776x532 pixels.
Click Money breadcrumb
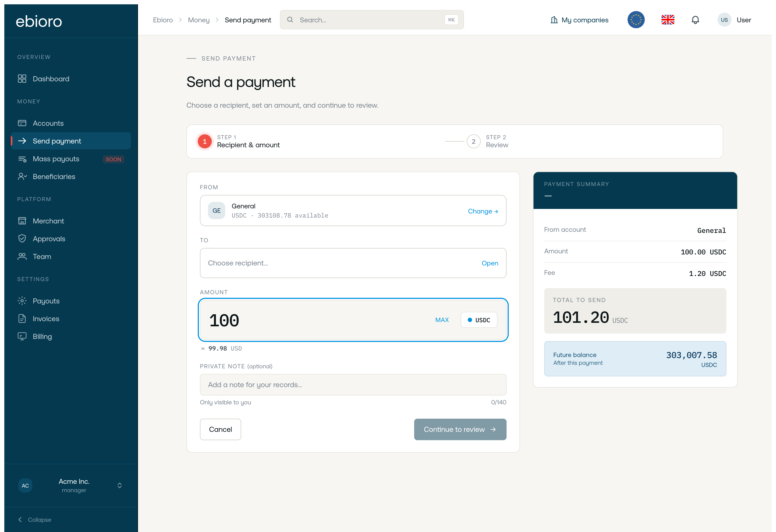tap(199, 20)
